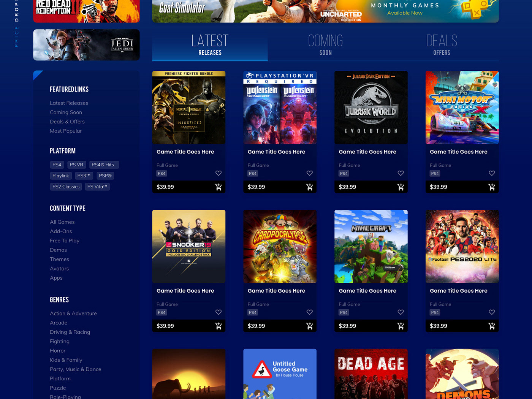Select Avatars content type

click(59, 269)
